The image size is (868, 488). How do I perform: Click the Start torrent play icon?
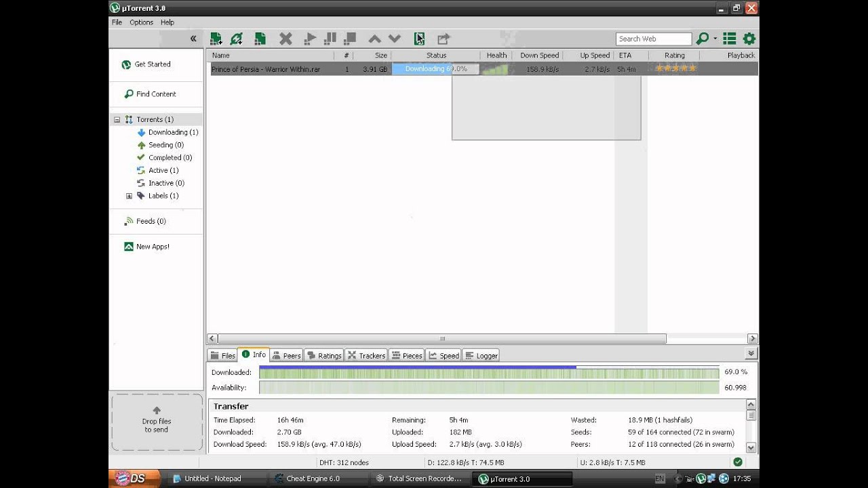pos(310,39)
